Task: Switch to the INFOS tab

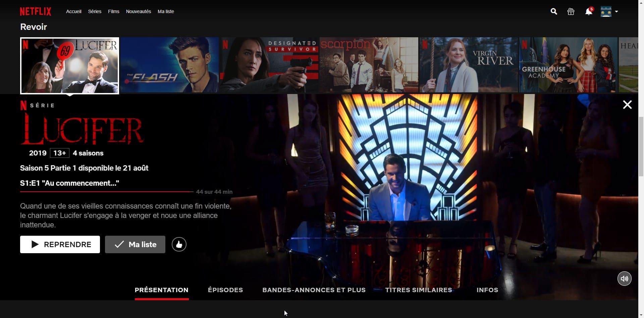Action: point(487,290)
